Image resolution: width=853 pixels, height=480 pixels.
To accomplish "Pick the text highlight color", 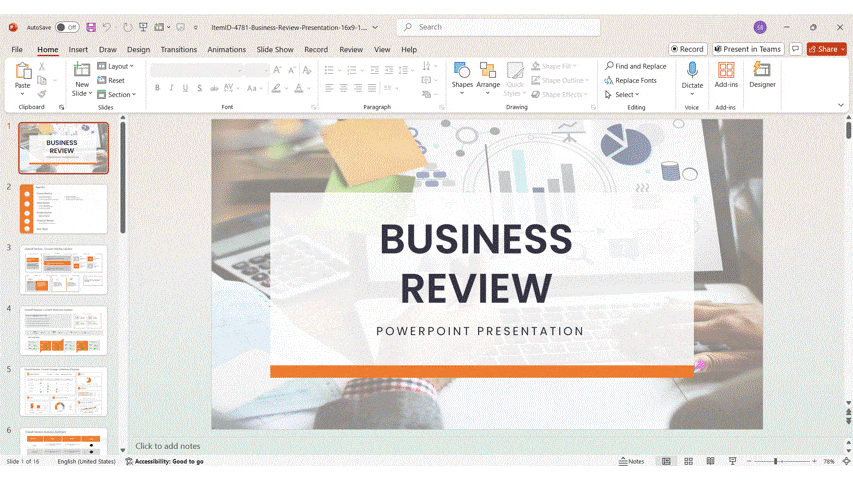I will pos(276,88).
